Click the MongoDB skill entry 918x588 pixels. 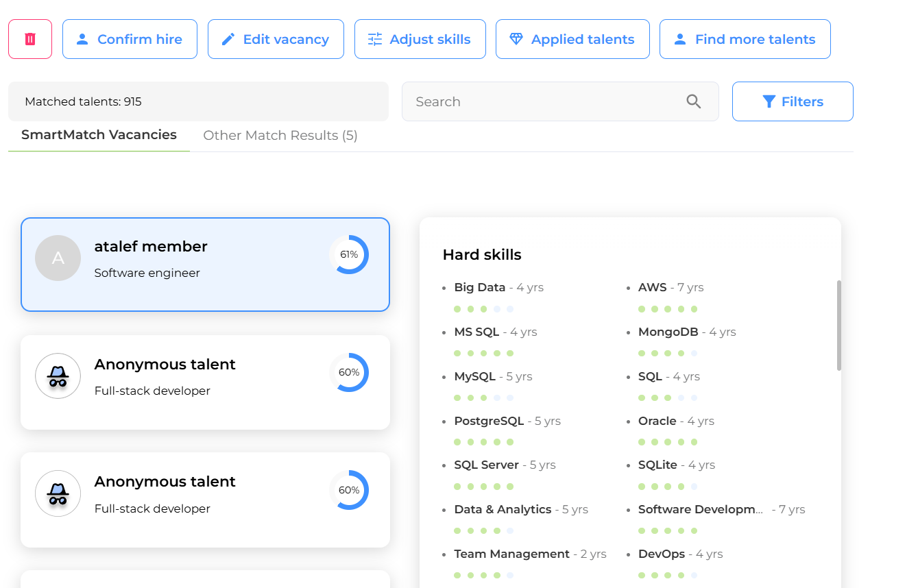click(x=687, y=332)
